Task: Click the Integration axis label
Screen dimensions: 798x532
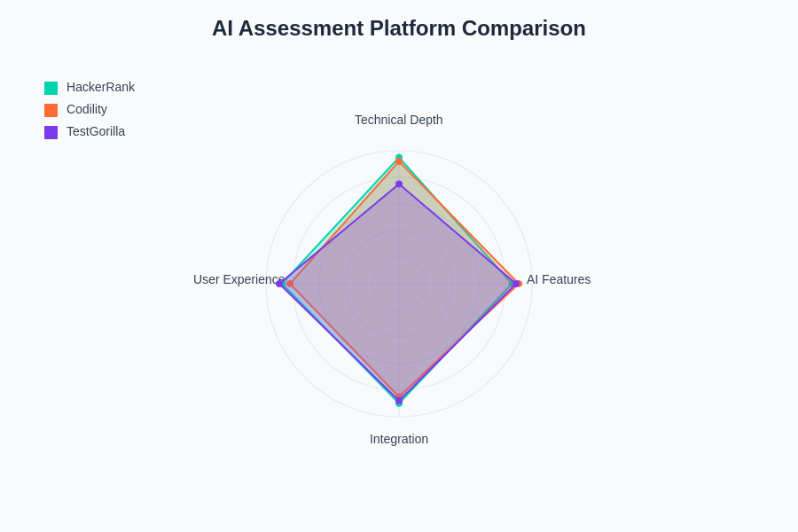Action: click(x=399, y=439)
